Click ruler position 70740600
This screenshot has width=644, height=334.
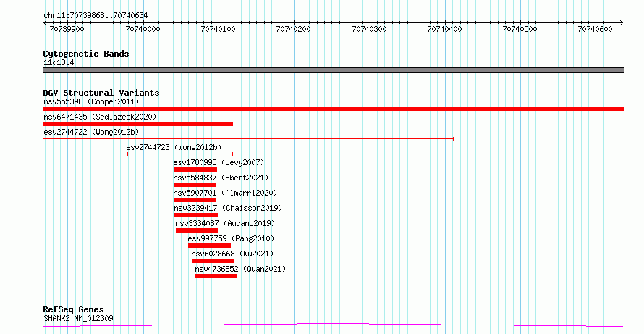pyautogui.click(x=596, y=29)
